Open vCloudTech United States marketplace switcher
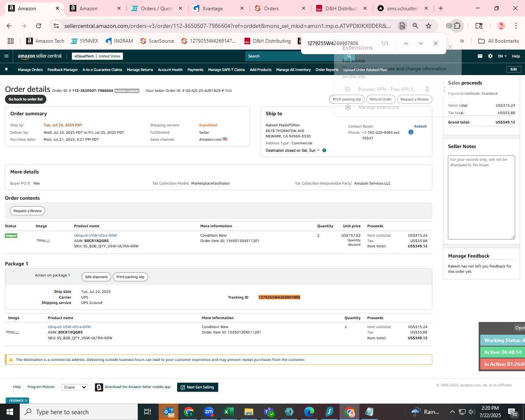 coord(97,56)
